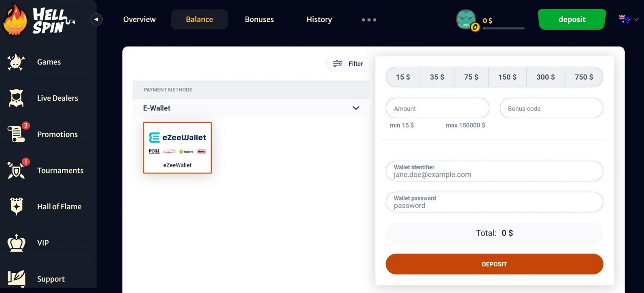This screenshot has width=644, height=293.
Task: Open the Filter options button
Action: [348, 64]
